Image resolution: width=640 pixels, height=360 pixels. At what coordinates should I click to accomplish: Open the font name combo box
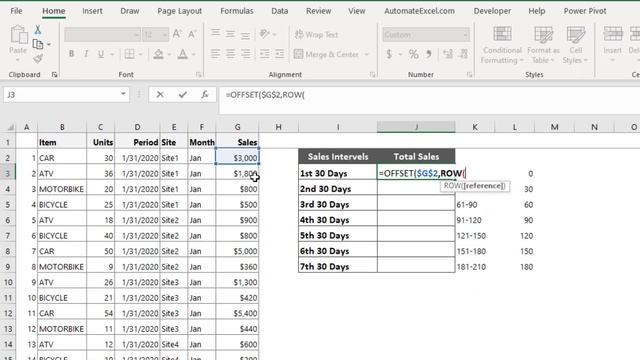pos(102,35)
